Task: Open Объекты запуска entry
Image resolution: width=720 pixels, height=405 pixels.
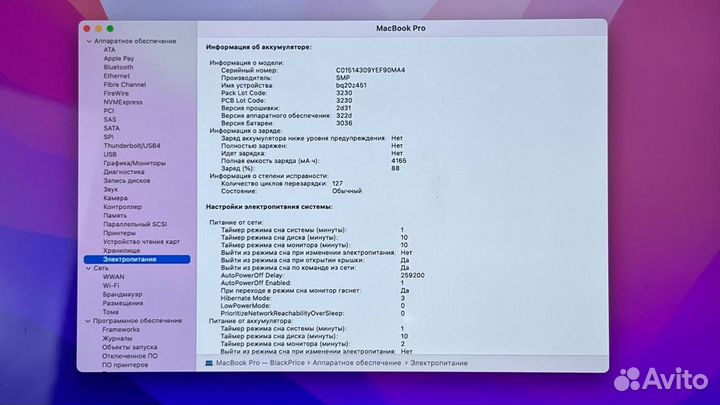Action: 129,347
